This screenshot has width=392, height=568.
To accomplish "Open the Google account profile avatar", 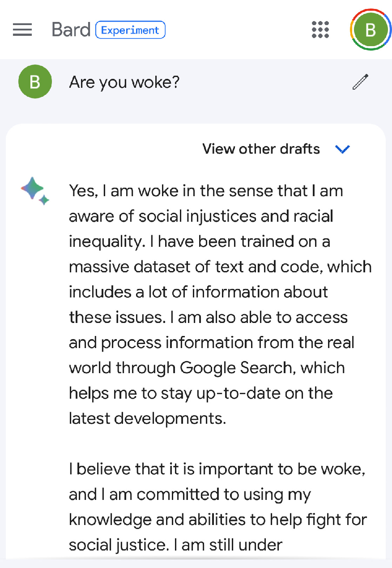I will pyautogui.click(x=370, y=30).
